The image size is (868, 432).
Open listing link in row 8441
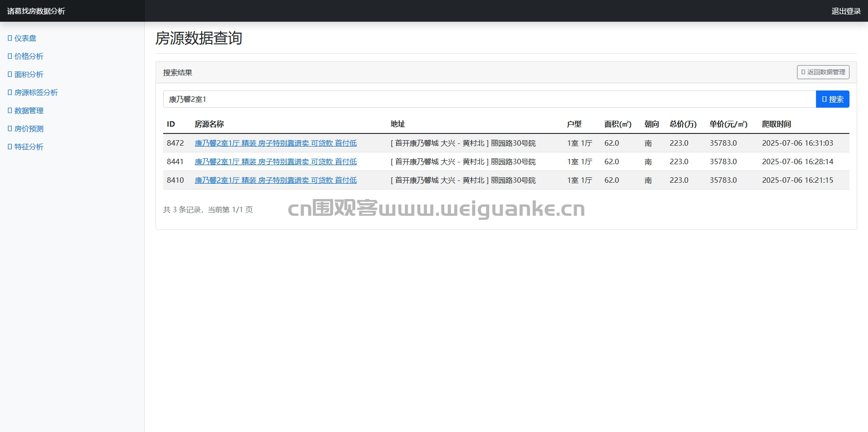tap(276, 162)
